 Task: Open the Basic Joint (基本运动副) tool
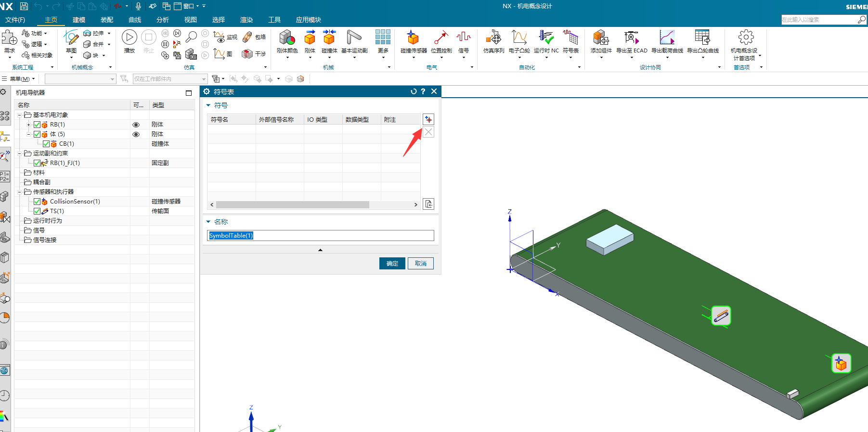(354, 41)
